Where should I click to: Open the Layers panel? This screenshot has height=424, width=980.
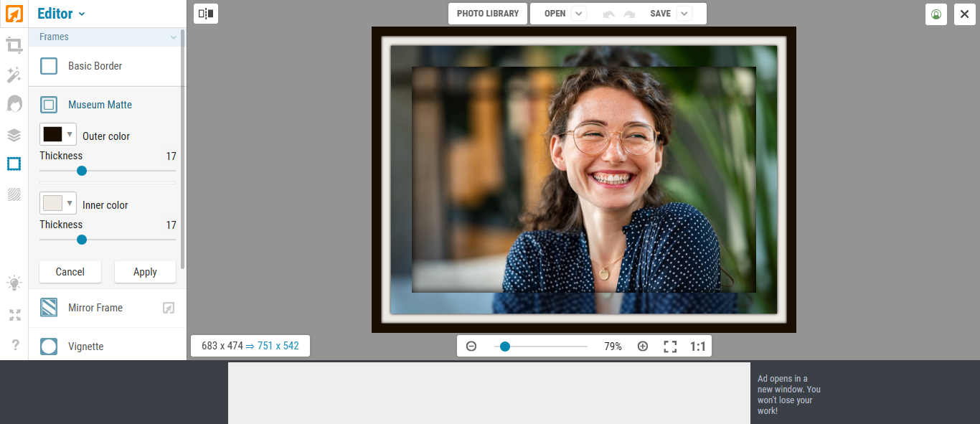click(14, 134)
